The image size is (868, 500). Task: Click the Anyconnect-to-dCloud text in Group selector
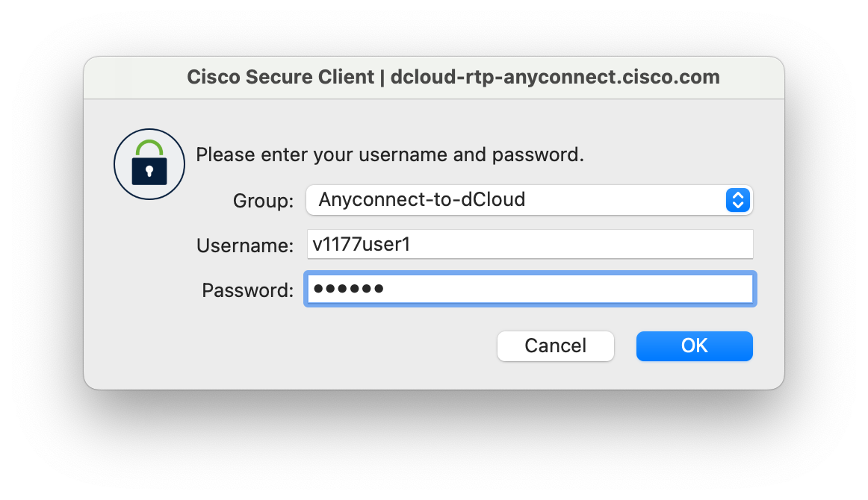coord(422,200)
